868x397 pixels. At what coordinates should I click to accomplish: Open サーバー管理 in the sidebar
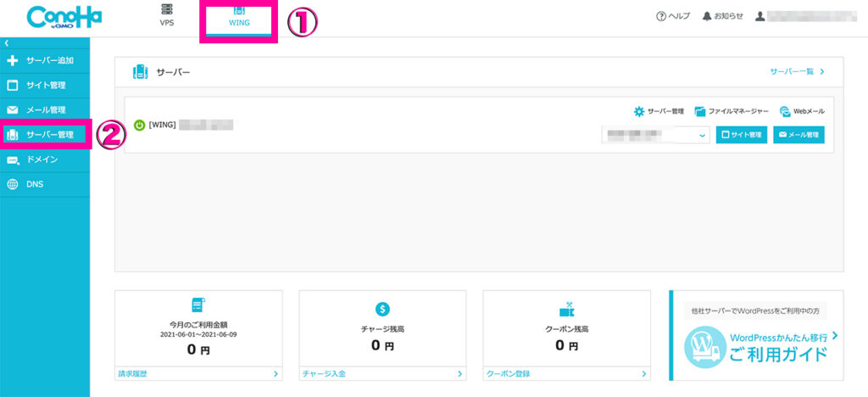click(x=45, y=134)
